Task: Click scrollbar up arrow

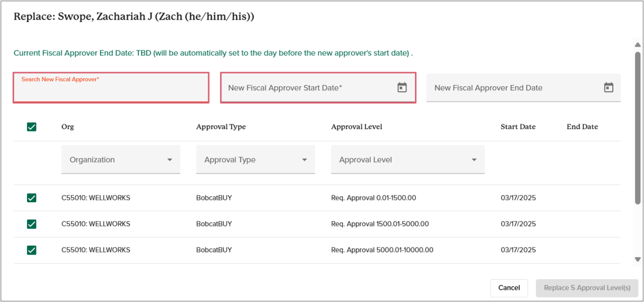Action: click(637, 45)
